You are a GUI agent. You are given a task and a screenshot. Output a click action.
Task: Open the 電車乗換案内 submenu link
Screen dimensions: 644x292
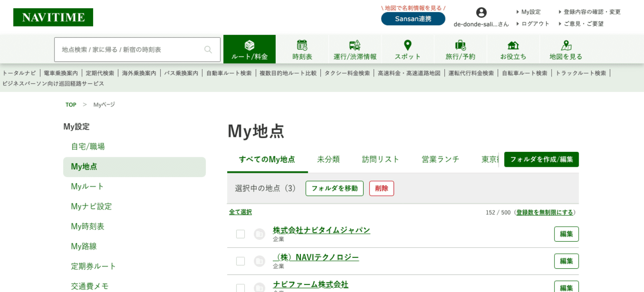click(61, 73)
